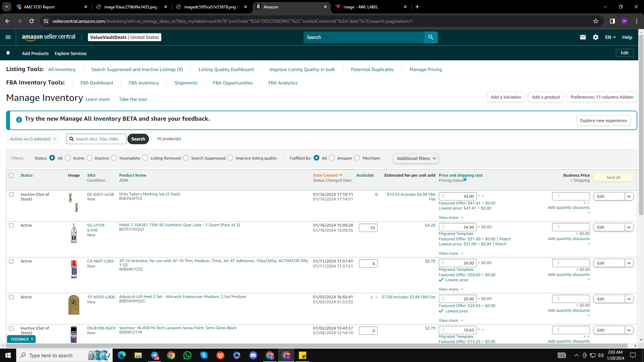
Task: Choose the Active status filter radio
Action: [x=68, y=158]
